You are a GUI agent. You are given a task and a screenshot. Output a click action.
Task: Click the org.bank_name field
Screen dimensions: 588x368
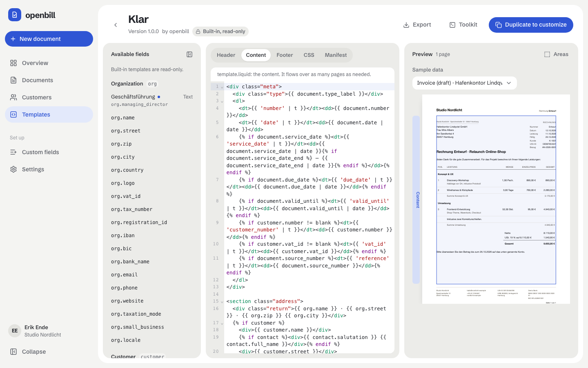tap(152, 262)
